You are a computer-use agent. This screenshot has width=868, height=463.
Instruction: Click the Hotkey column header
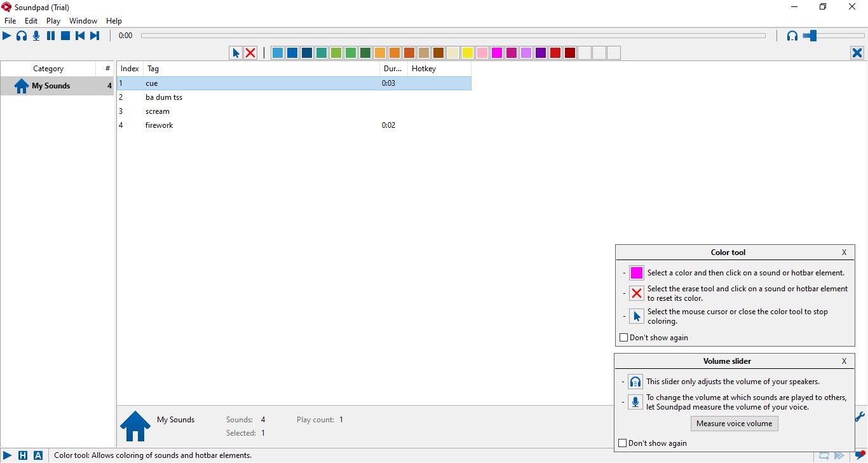point(439,69)
